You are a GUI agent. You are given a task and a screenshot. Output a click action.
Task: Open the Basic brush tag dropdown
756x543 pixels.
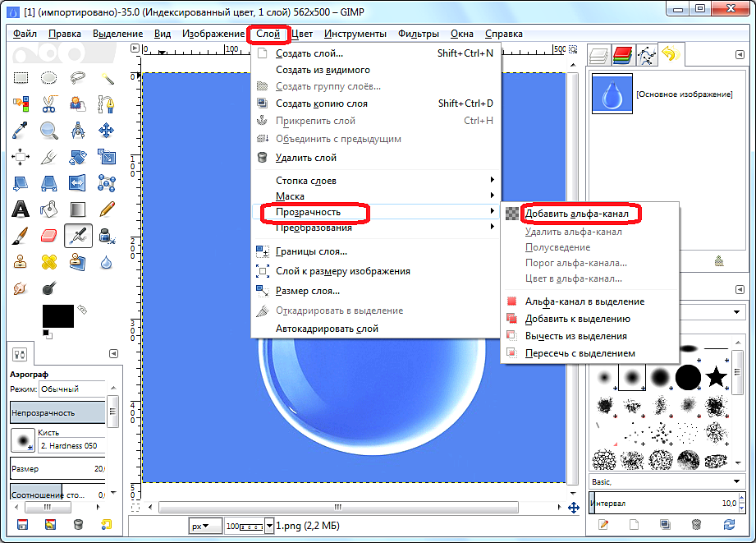[x=666, y=481]
